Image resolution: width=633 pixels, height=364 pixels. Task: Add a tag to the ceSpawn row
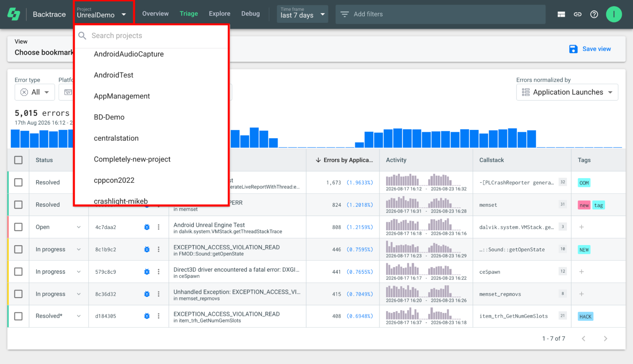pos(582,272)
